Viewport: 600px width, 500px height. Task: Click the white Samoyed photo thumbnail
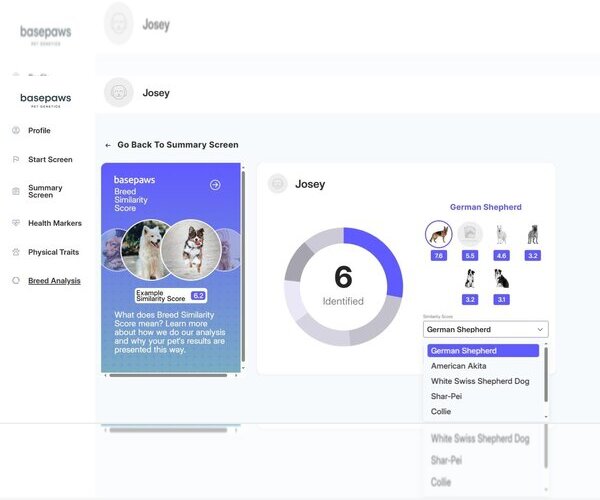pyautogui.click(x=145, y=249)
